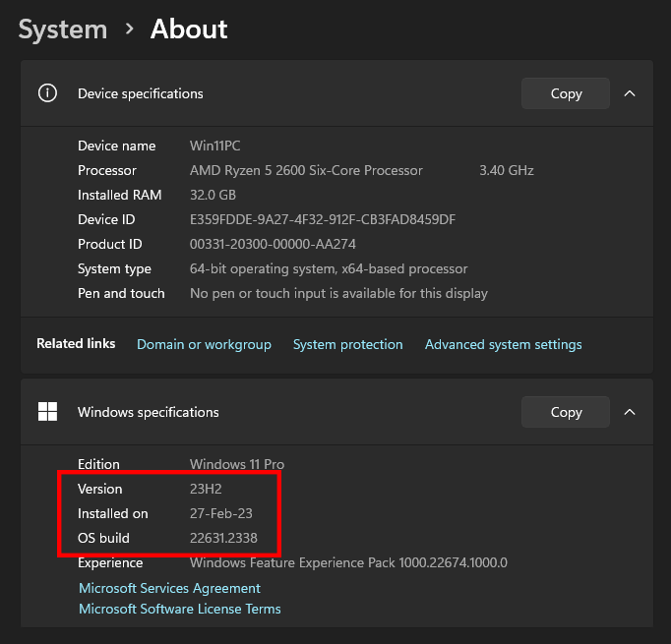Viewport: 671px width, 644px height.
Task: Collapse the Windows specifications section
Action: coord(630,412)
